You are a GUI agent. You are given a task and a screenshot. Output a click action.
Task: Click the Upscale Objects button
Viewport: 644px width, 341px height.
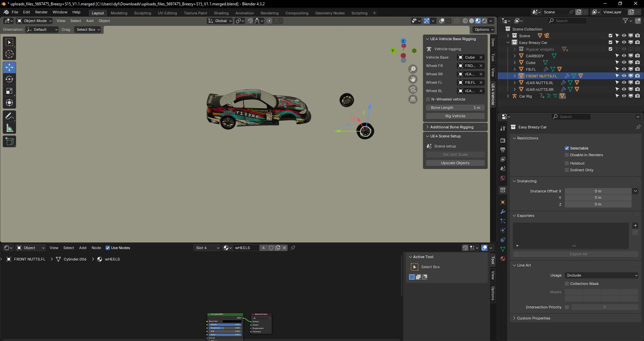click(455, 163)
